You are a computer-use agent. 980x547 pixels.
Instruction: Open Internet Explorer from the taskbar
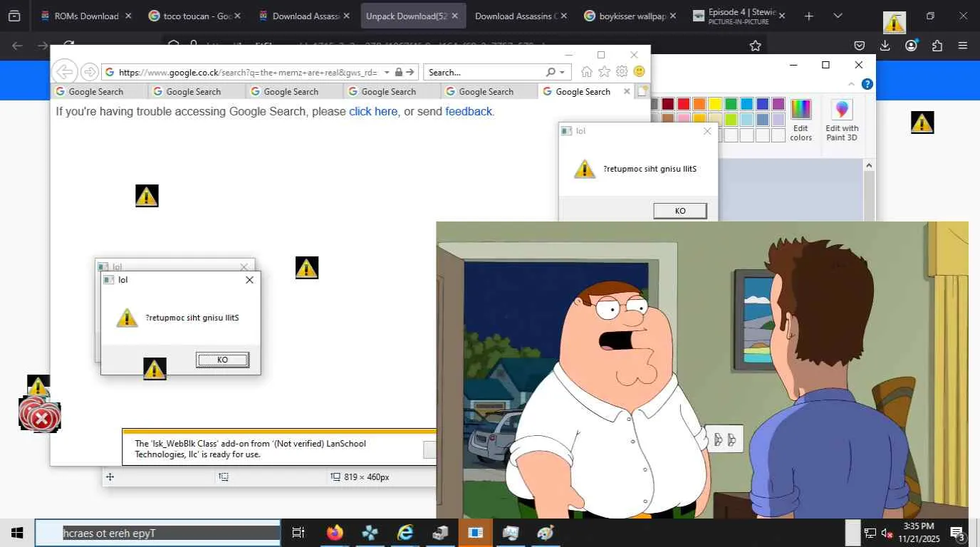pos(405,533)
